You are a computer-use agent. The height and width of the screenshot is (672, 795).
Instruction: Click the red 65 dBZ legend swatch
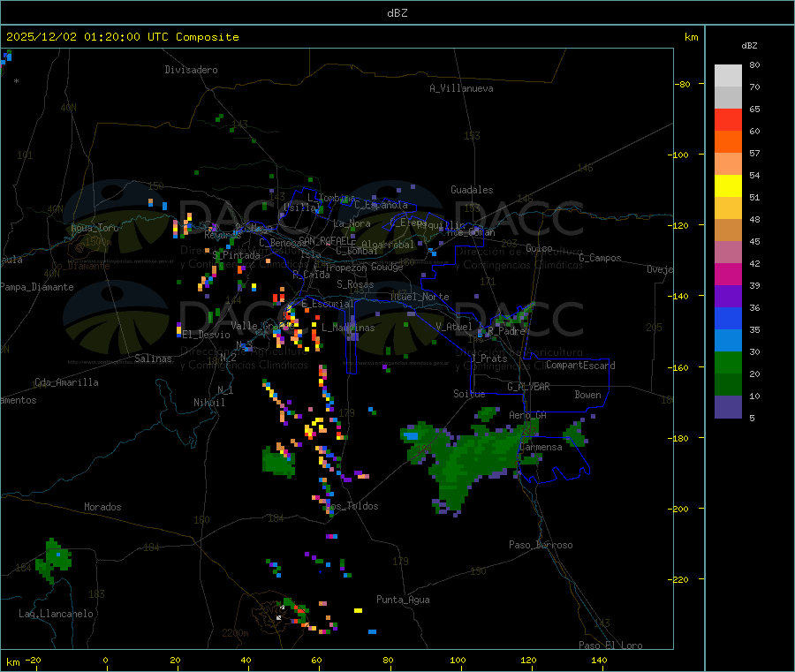click(x=728, y=119)
